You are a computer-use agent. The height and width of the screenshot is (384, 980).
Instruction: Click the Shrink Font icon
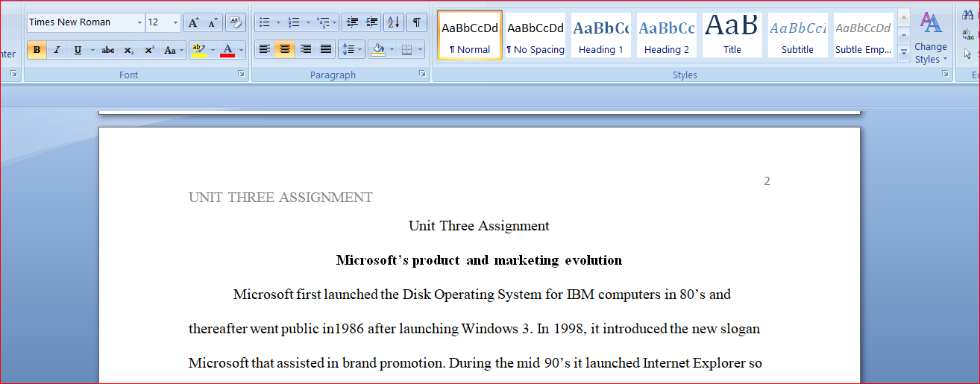[213, 22]
